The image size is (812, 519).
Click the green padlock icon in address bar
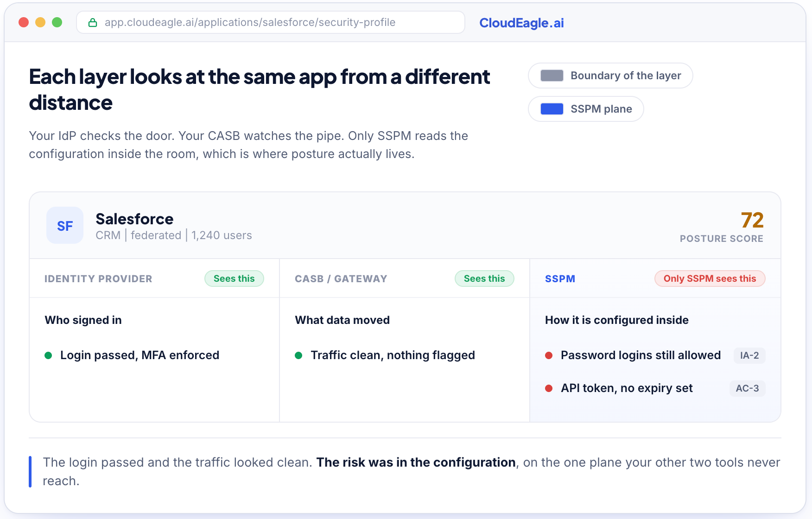pyautogui.click(x=93, y=23)
